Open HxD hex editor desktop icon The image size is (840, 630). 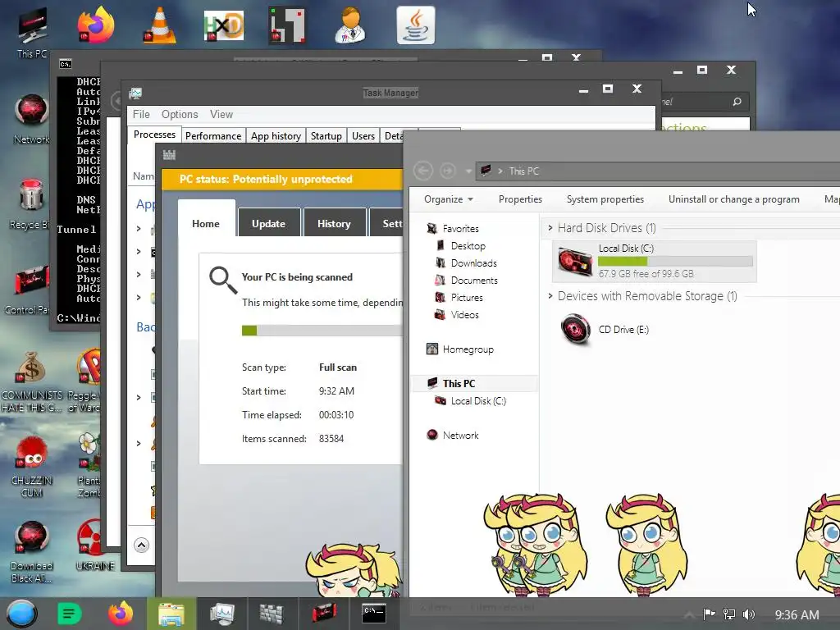coord(224,25)
